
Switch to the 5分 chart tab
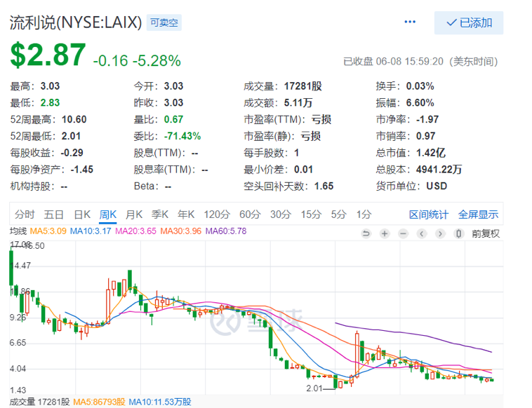(x=338, y=215)
